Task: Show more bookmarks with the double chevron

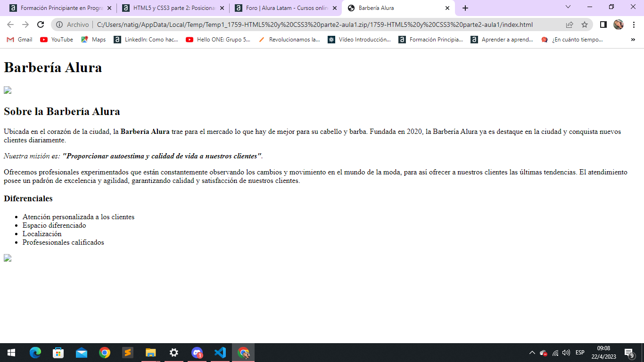Action: tap(633, 40)
